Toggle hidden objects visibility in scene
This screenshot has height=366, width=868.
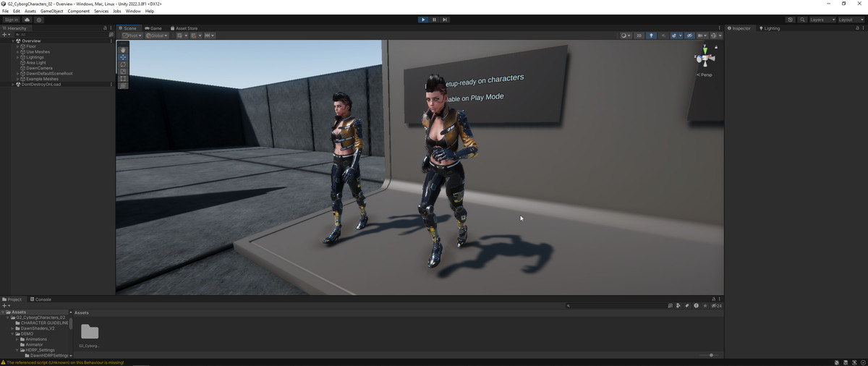[x=689, y=35]
